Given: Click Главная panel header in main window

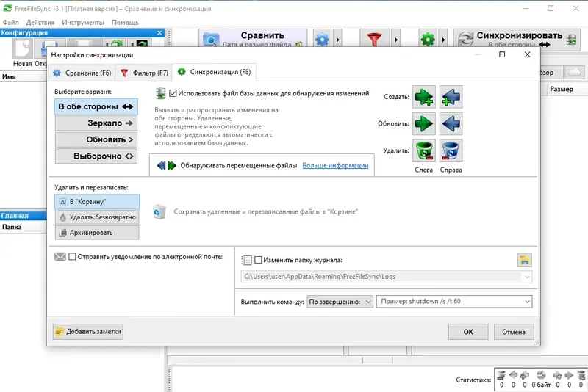Looking at the screenshot, I should [x=23, y=216].
